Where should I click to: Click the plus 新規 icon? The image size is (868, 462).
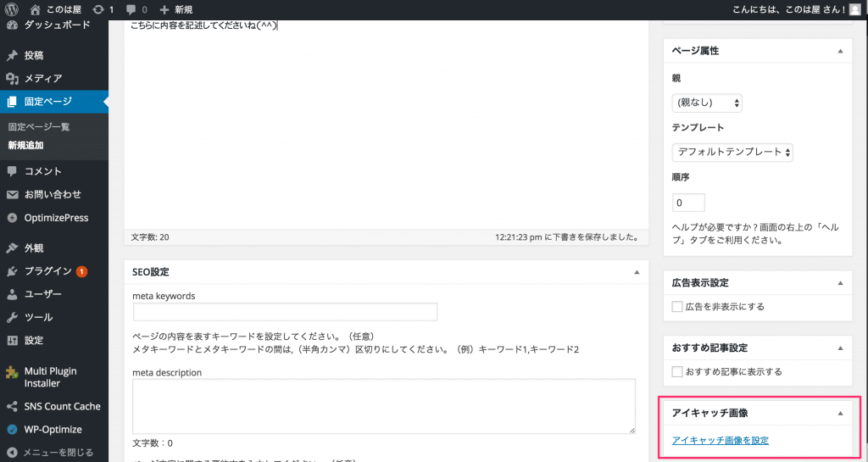(x=164, y=9)
